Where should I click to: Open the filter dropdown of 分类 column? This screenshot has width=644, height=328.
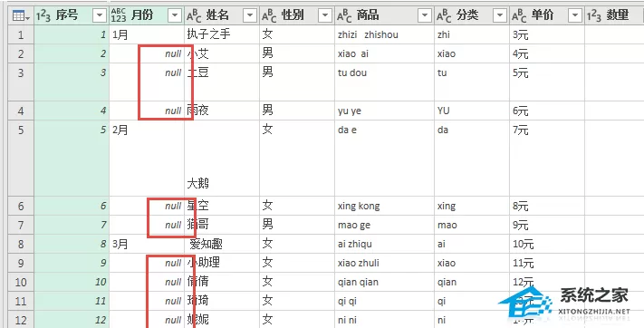pyautogui.click(x=500, y=16)
